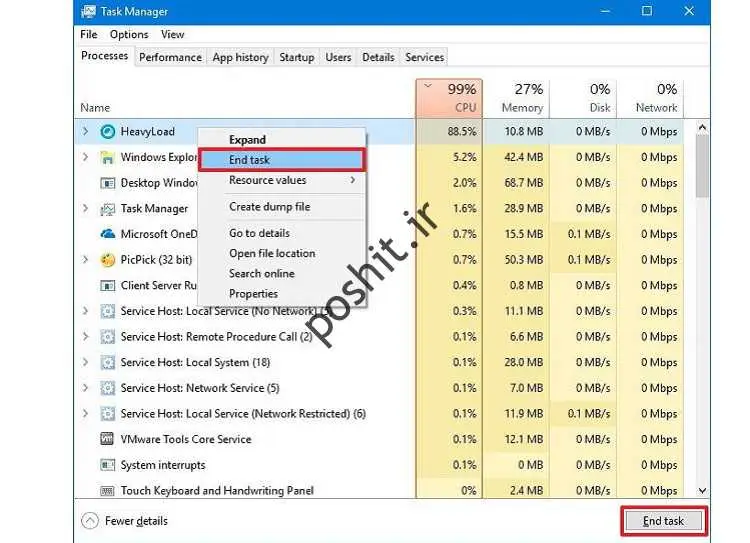Image resolution: width=750 pixels, height=543 pixels.
Task: Expand the HeavyLoad process group
Action: [86, 132]
